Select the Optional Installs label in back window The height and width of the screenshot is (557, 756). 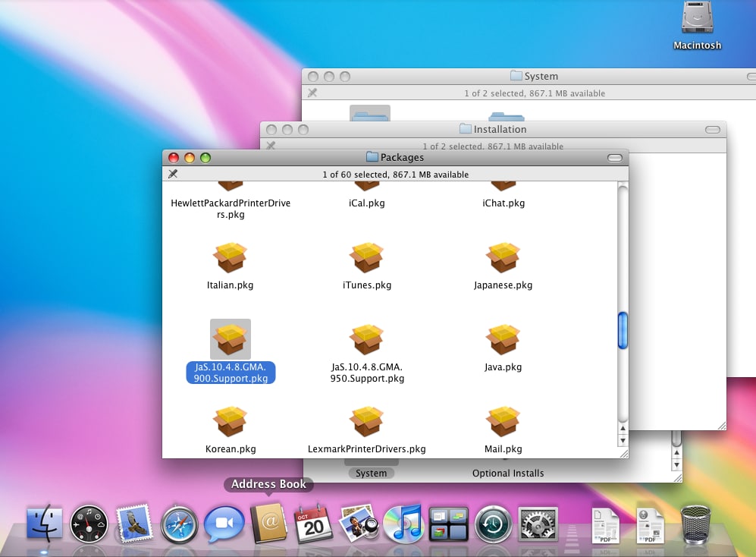[508, 474]
